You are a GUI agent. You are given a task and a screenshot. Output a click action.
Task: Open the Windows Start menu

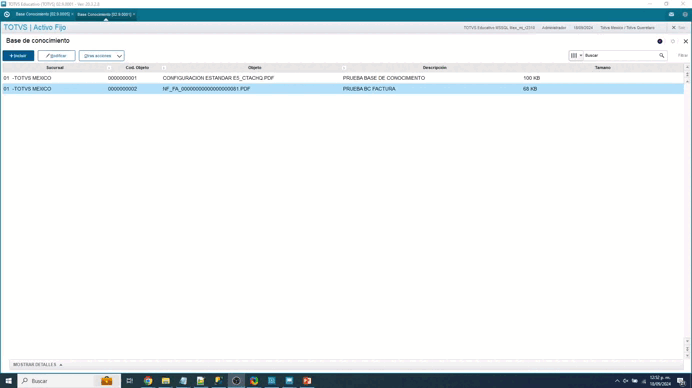pos(8,380)
